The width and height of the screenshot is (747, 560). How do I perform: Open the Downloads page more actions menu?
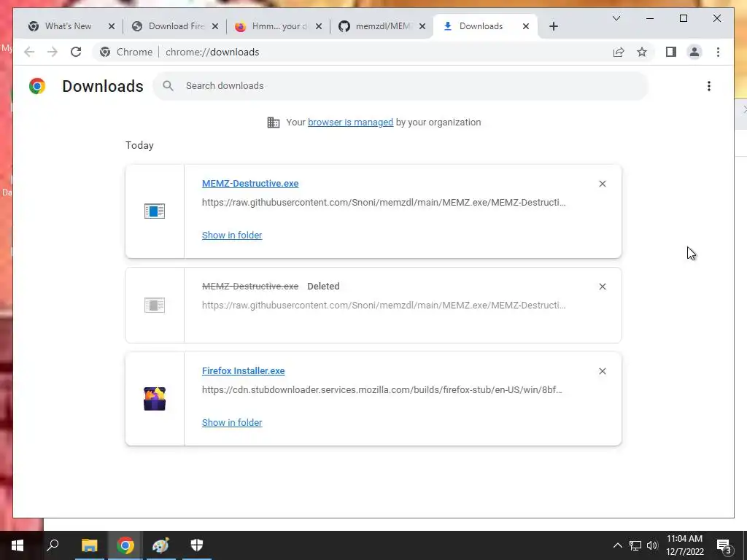point(709,86)
